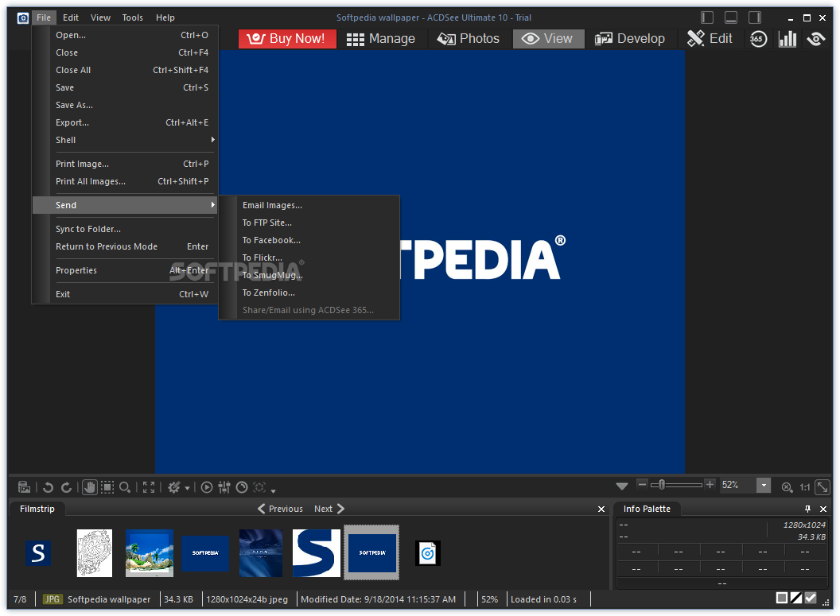Viewport: 840px width, 616px height.
Task: Expand bottom toolbar overflow arrow
Action: pyautogui.click(x=273, y=490)
